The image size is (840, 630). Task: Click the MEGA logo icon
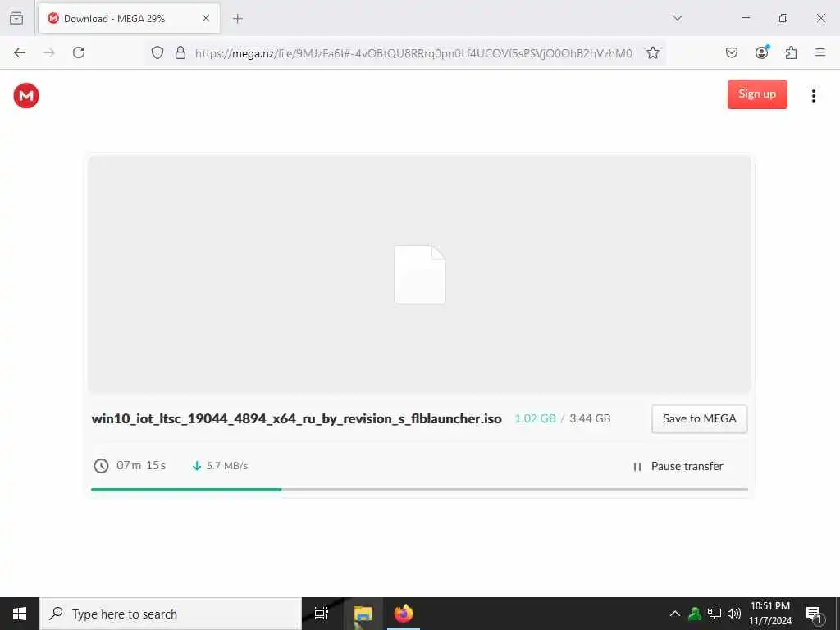(26, 96)
